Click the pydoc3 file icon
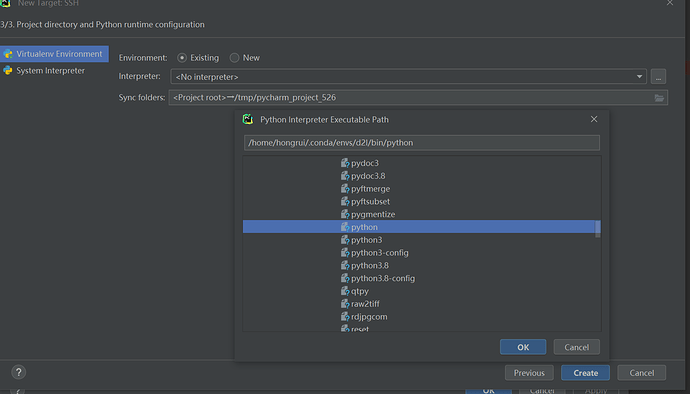Screen dimensions: 690x394 (x=345, y=163)
